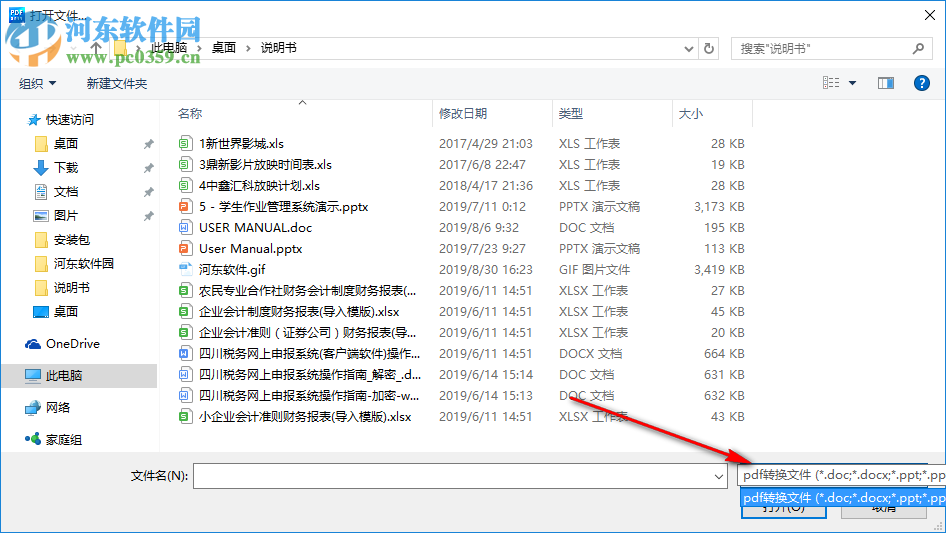This screenshot has height=533, width=946.
Task: Click the icon of 小企业会计准则财务报表(导入模版).xlsx
Action: pos(185,417)
